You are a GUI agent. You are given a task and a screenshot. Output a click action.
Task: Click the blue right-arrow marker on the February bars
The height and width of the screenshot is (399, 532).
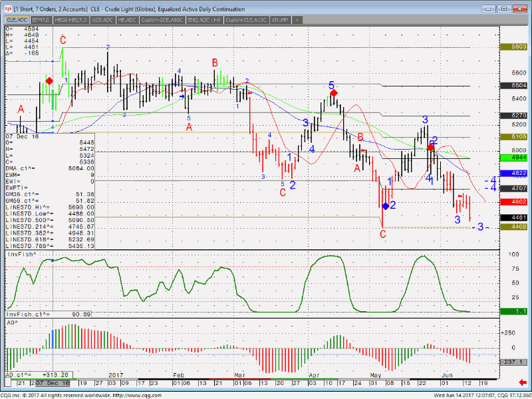pyautogui.click(x=182, y=96)
